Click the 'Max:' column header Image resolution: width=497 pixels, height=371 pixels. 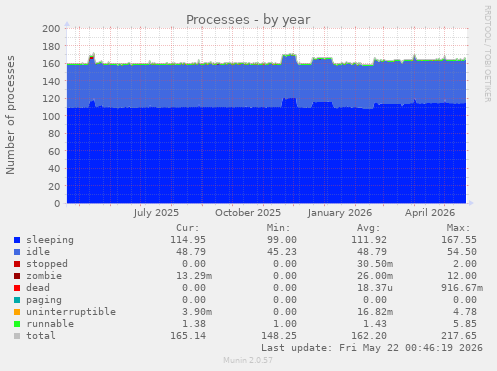[x=458, y=228]
